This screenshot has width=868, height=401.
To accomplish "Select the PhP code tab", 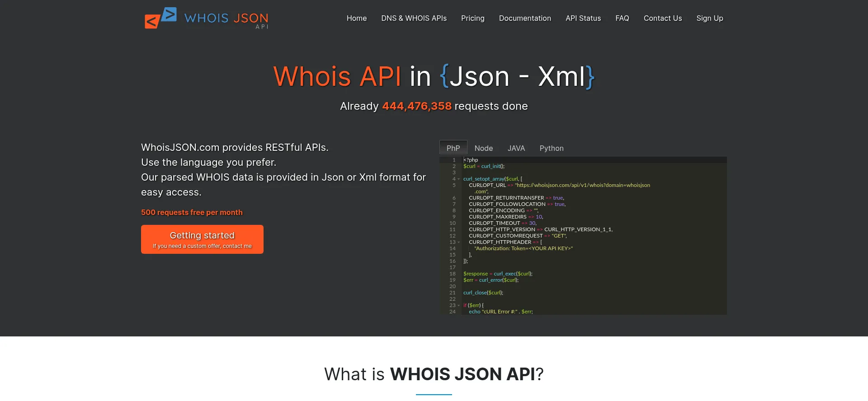I will tap(453, 148).
